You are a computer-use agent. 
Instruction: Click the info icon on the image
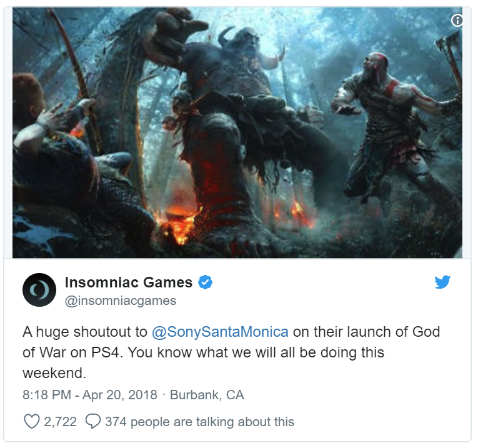click(457, 21)
